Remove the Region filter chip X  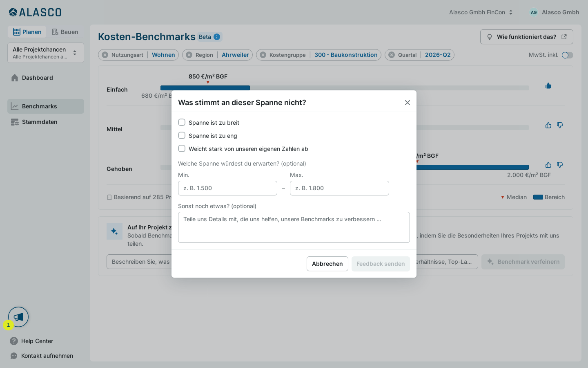coord(189,55)
